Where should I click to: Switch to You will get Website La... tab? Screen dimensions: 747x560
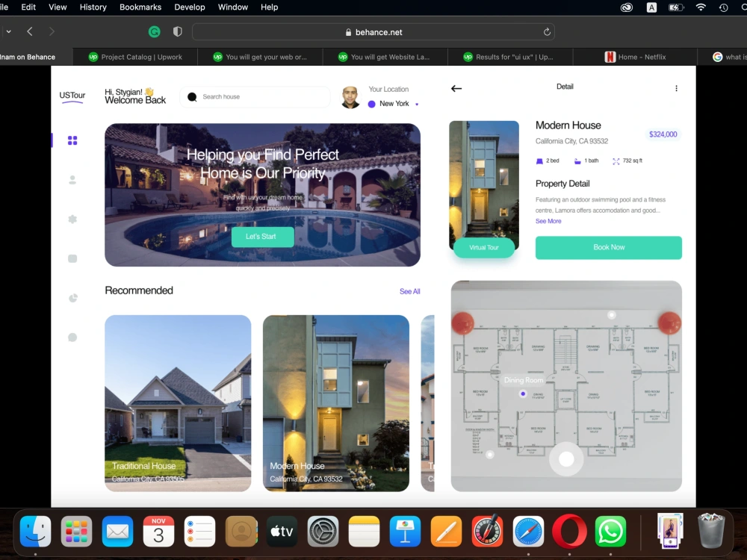[x=385, y=57]
